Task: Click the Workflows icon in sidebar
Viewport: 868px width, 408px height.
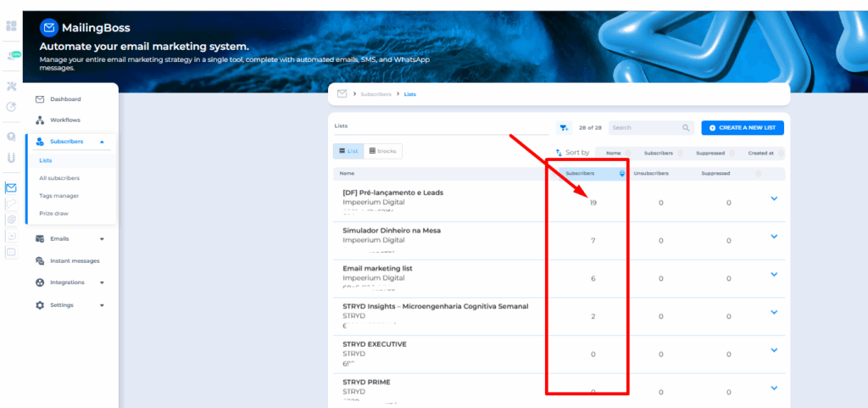Action: click(40, 120)
